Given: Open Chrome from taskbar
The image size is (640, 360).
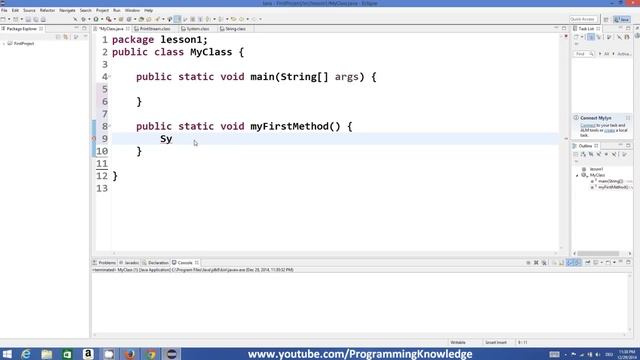Looking at the screenshot, I should (x=151, y=354).
